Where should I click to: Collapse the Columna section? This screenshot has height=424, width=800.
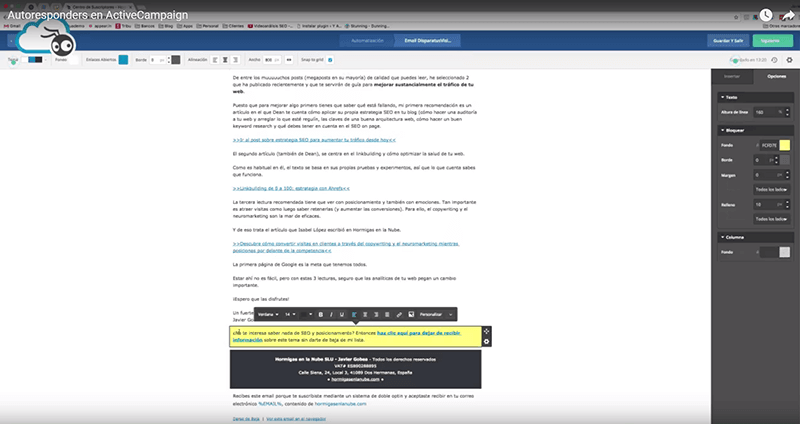click(755, 237)
